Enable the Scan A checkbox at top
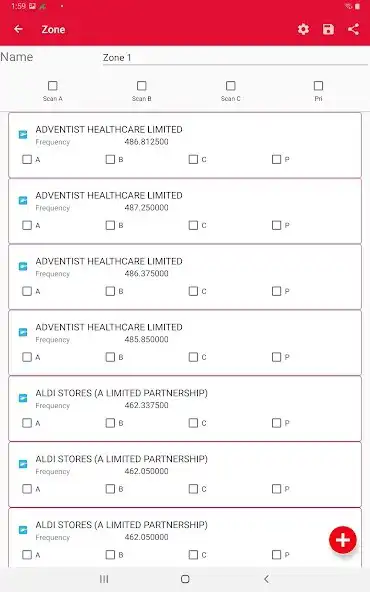The height and width of the screenshot is (592, 370). point(53,86)
